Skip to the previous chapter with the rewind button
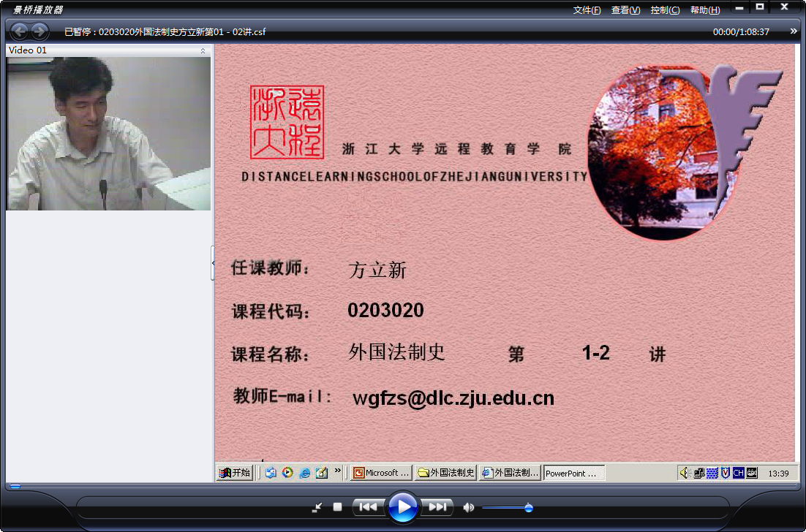 pos(368,507)
